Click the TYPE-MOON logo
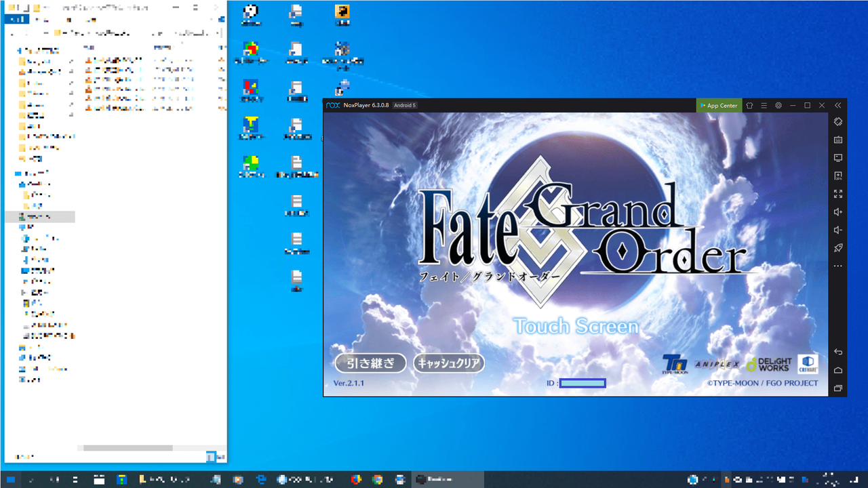Image resolution: width=868 pixels, height=488 pixels. click(675, 364)
